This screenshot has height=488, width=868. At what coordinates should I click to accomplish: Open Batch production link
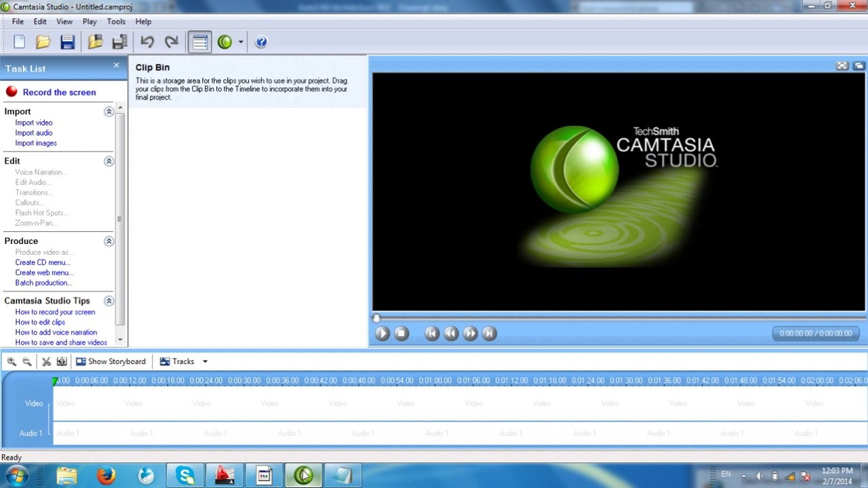point(44,283)
